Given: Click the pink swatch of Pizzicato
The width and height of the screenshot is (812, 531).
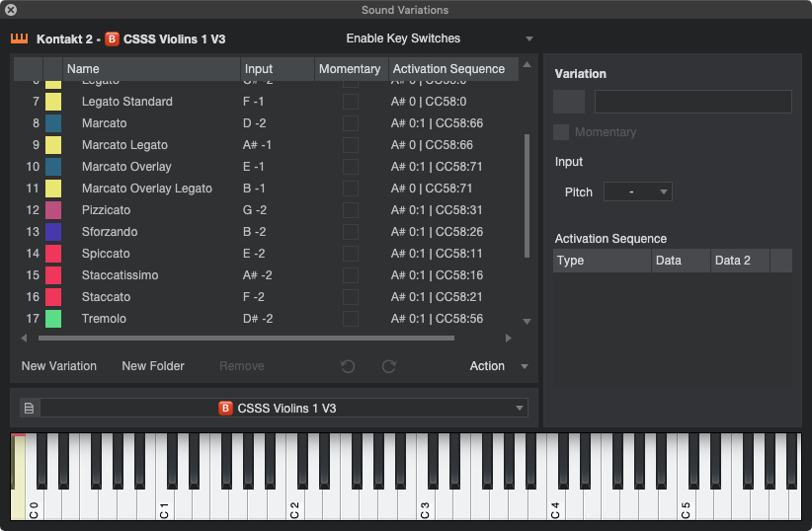Looking at the screenshot, I should 53,210.
